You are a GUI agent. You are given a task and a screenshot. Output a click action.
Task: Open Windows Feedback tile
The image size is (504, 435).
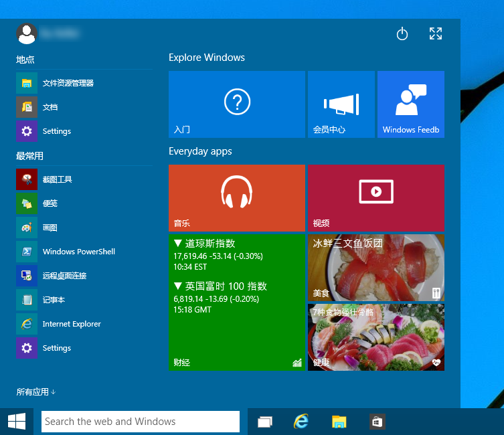[x=411, y=104]
